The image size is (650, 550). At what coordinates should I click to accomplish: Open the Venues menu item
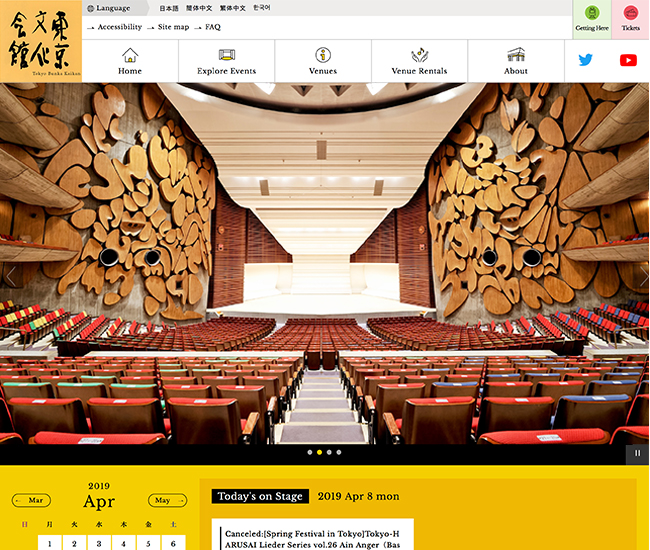coord(323,61)
